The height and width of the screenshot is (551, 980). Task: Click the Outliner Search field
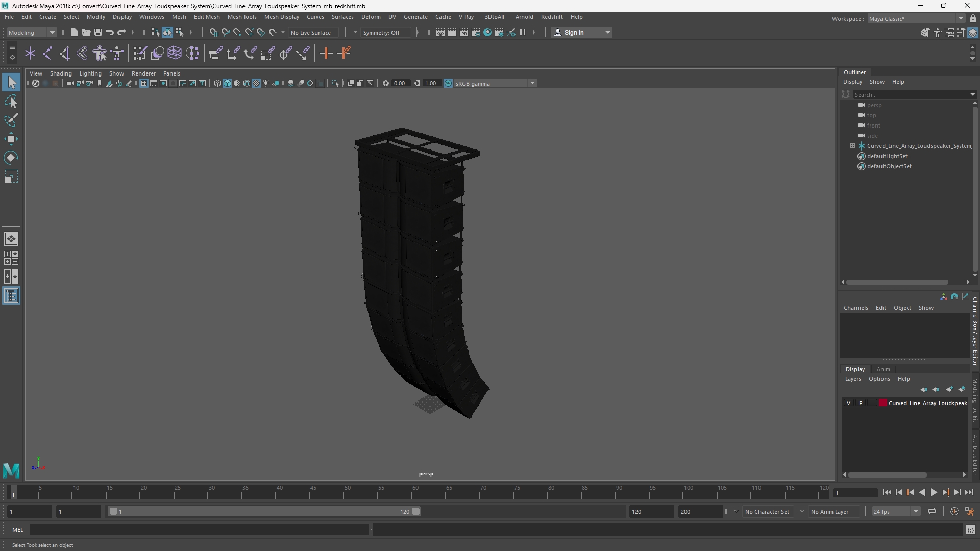coord(911,94)
